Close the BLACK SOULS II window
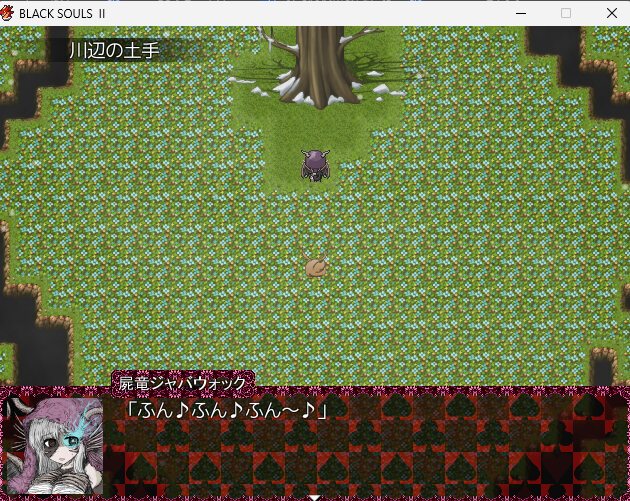Screen dimensions: 630x501 click(x=612, y=13)
